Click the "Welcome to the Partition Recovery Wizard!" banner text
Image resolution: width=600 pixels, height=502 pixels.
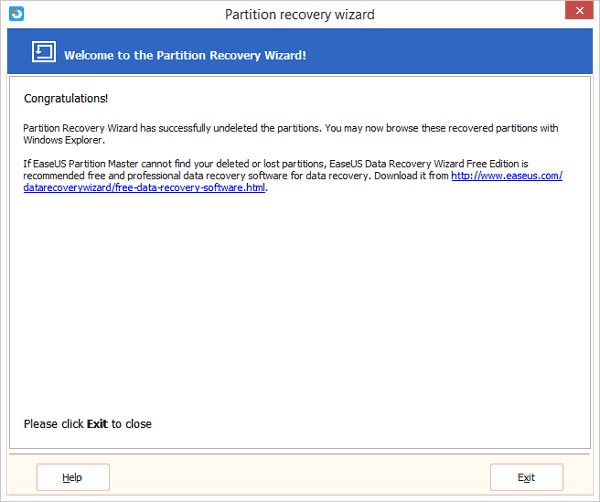click(185, 55)
